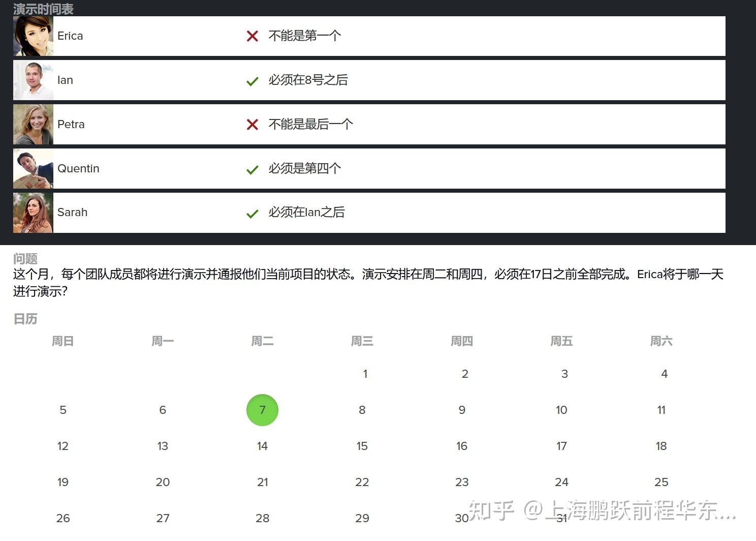Click Ian's name label in his row
The image size is (756, 541).
(x=65, y=80)
